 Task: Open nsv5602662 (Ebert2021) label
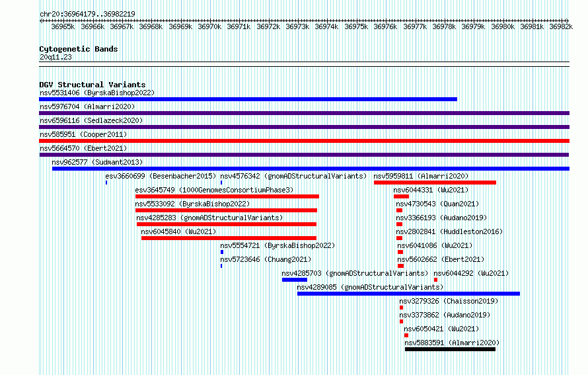point(441,259)
